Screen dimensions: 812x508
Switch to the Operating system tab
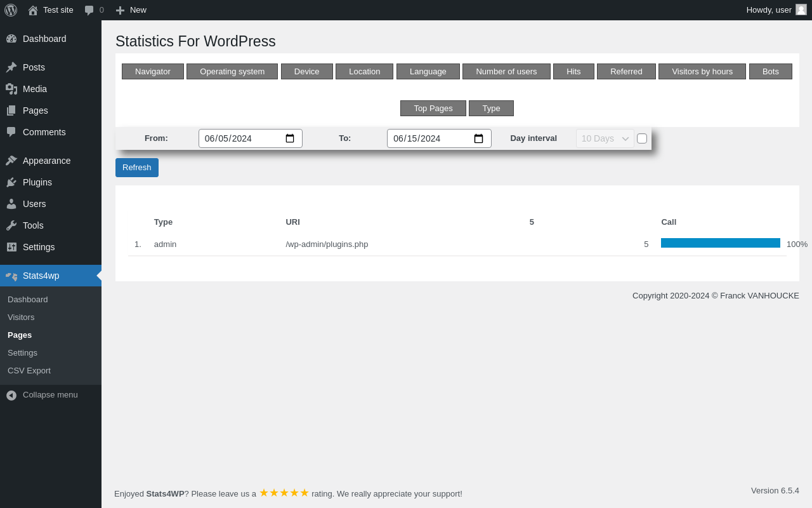tap(232, 71)
